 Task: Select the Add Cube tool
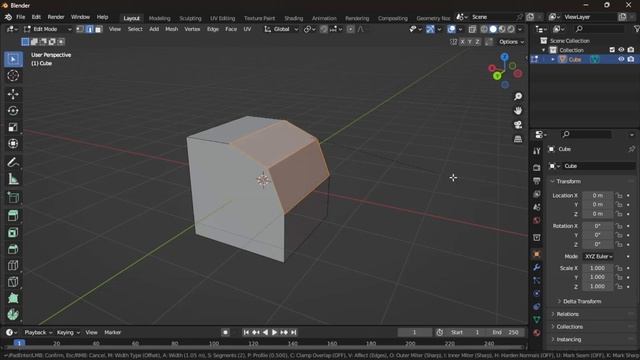13,198
